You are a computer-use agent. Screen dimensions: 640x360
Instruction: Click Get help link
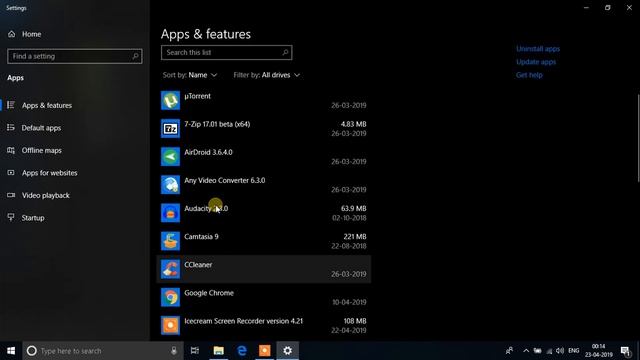point(529,75)
